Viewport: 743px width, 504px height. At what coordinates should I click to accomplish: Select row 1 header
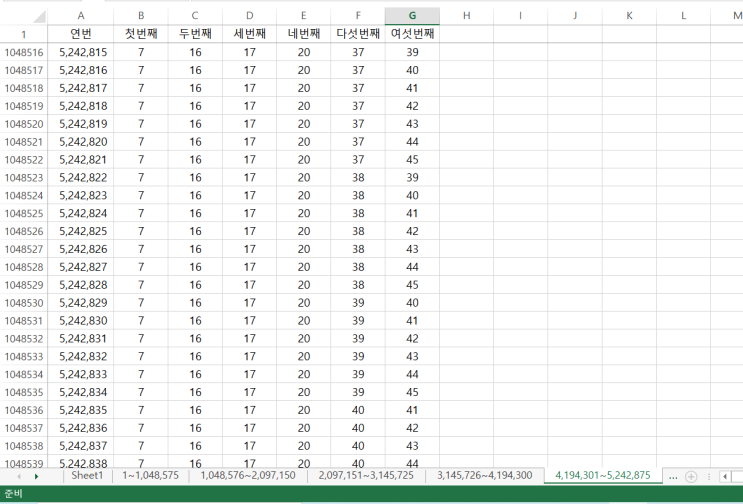(x=24, y=34)
